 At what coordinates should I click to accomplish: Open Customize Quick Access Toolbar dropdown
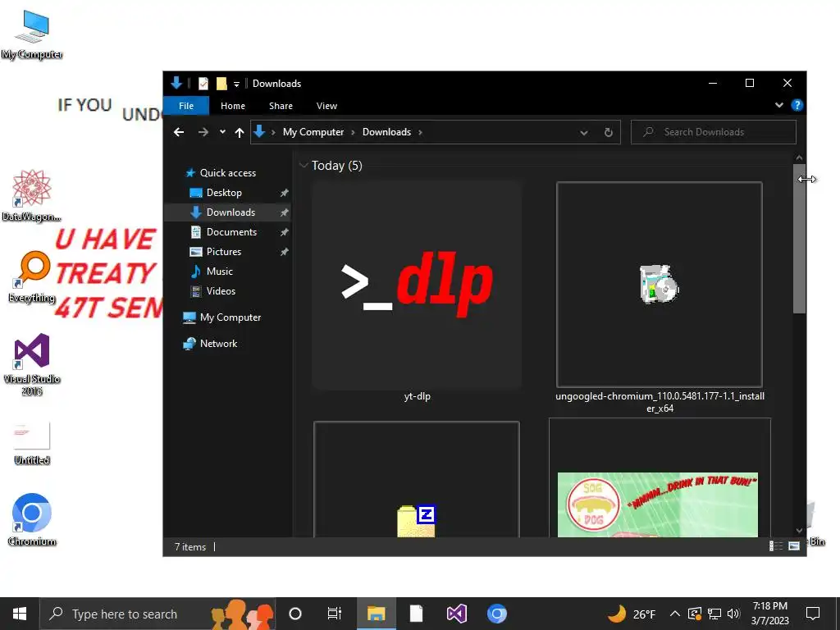pos(236,84)
